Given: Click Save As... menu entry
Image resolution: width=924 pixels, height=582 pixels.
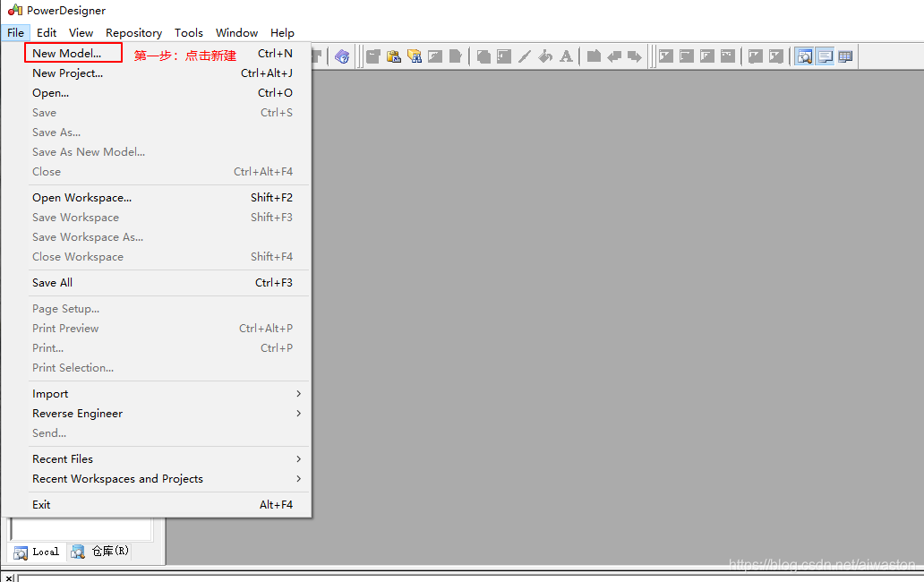Looking at the screenshot, I should (x=157, y=132).
